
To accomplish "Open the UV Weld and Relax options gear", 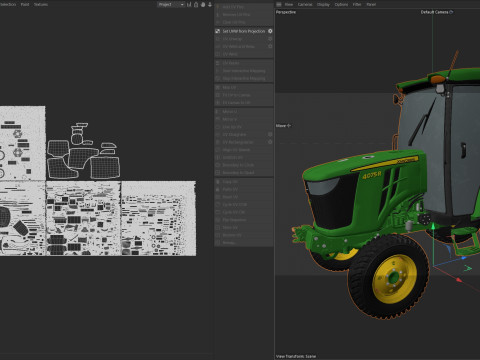I will pos(270,46).
